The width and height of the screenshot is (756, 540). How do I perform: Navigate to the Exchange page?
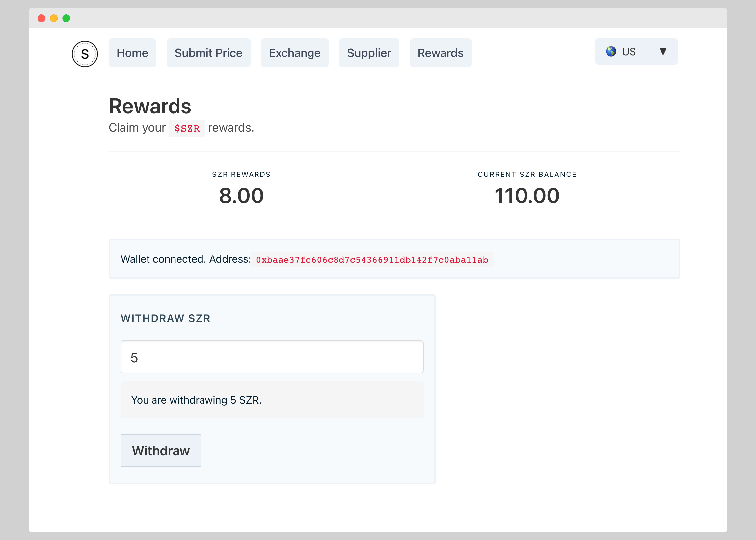click(295, 53)
